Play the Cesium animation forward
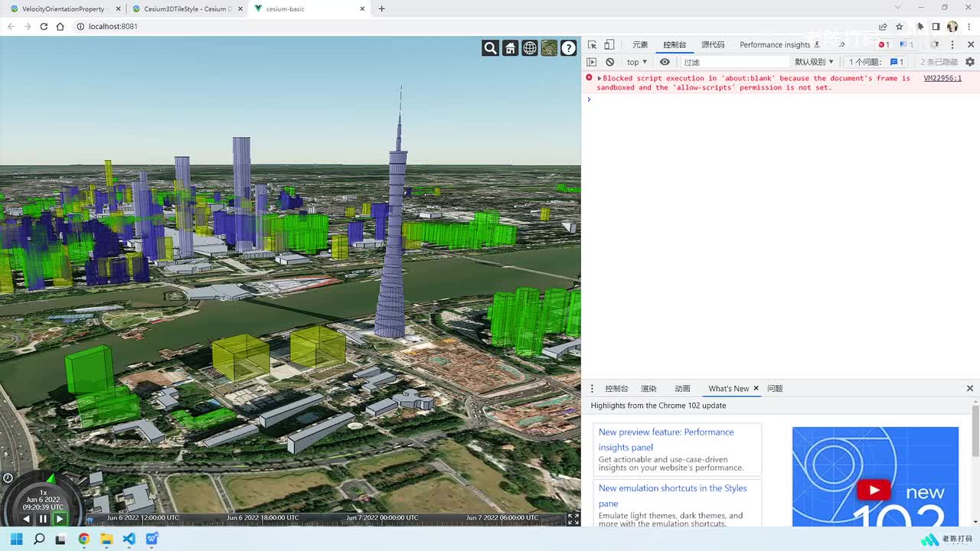 coord(60,519)
